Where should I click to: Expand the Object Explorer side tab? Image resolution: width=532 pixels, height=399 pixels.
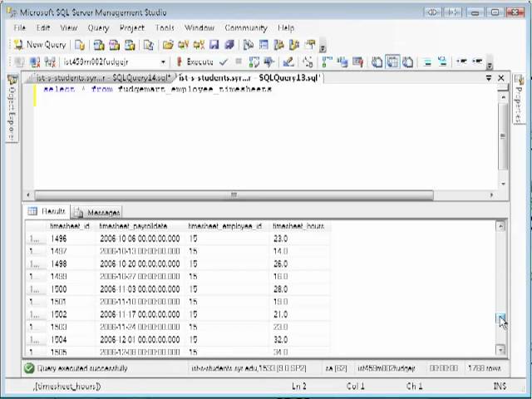tap(12, 107)
